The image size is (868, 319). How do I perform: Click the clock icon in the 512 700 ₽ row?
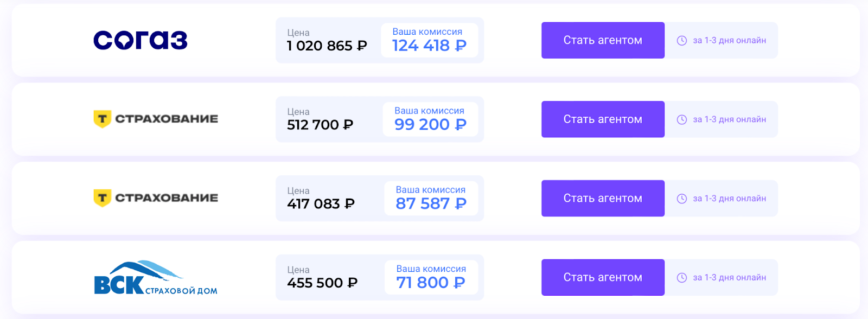pos(682,119)
